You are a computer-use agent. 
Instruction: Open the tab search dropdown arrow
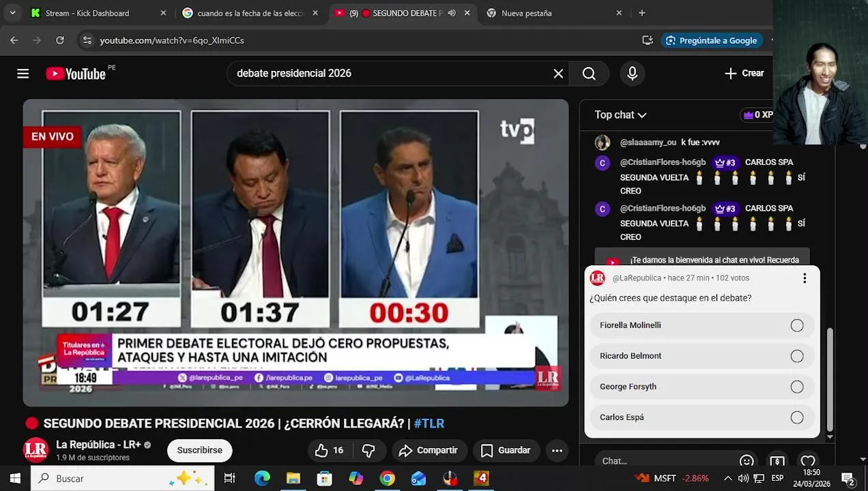point(12,13)
